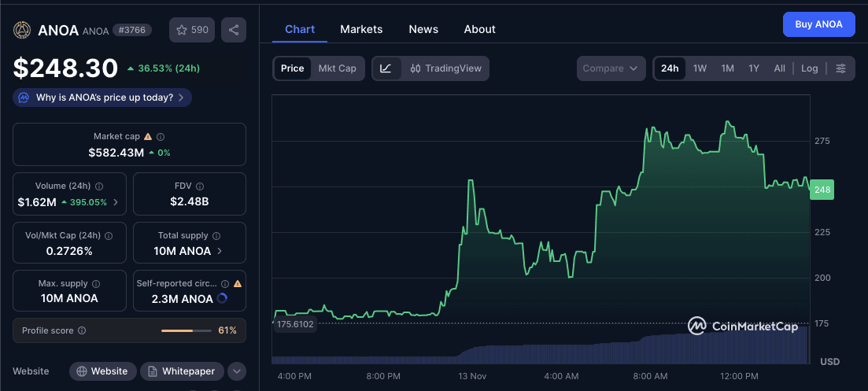The image size is (868, 391).
Task: Click the AI chat icon beside price question
Action: coord(24,98)
